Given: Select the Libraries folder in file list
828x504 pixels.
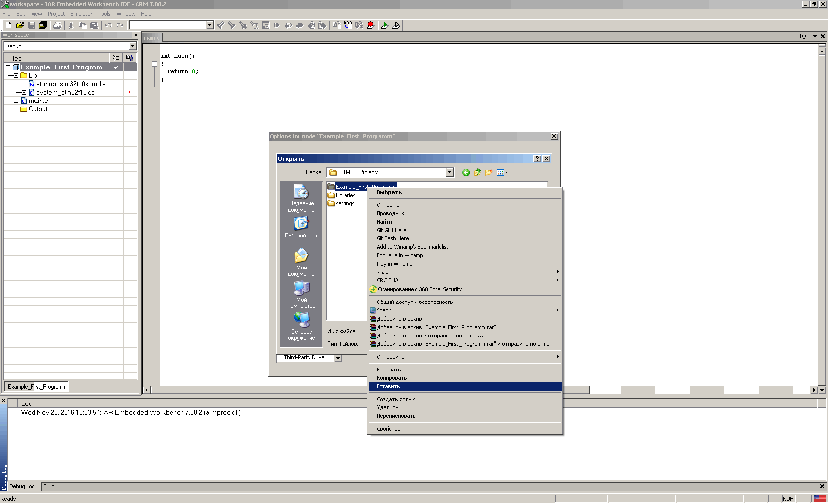Looking at the screenshot, I should pos(345,195).
